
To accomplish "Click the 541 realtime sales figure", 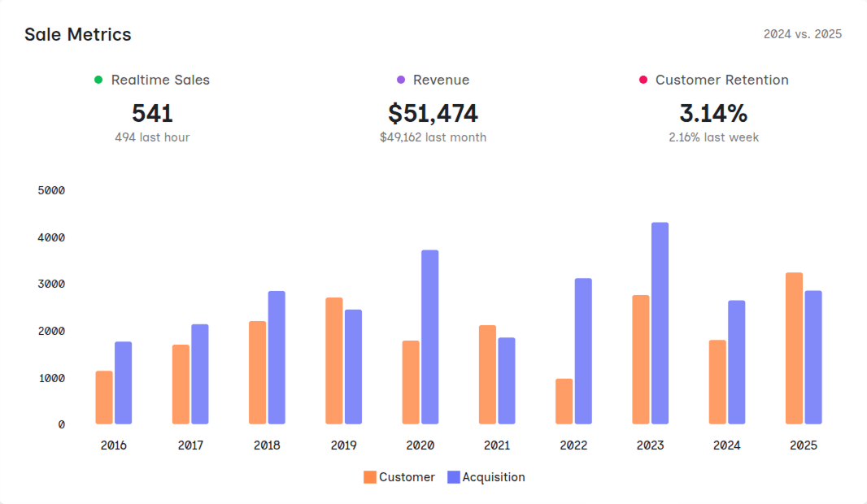I will tap(152, 113).
